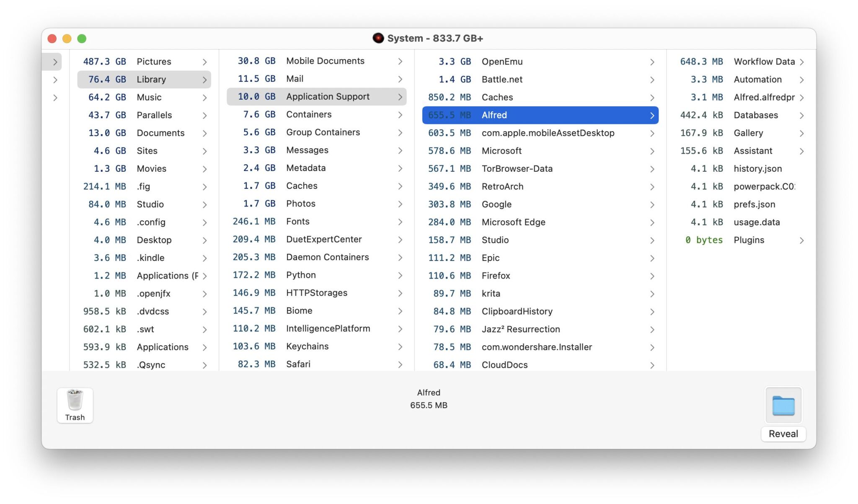Select the prefs.json file
The image size is (858, 504).
tap(742, 204)
